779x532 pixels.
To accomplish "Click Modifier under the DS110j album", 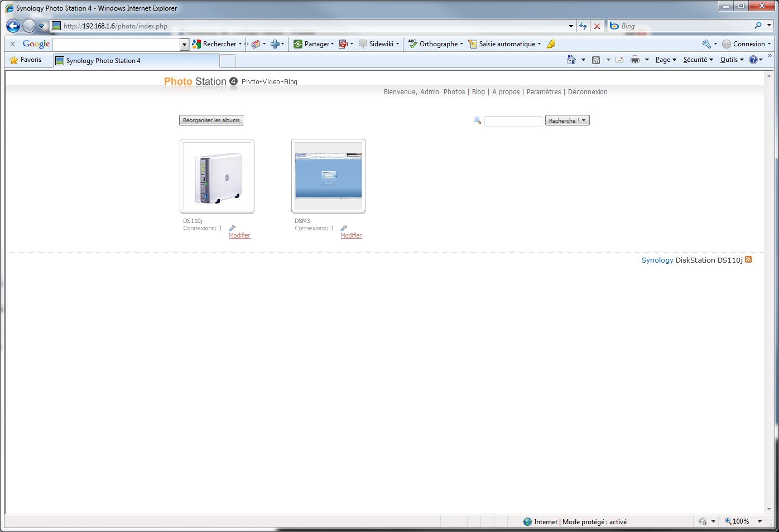I will click(239, 235).
